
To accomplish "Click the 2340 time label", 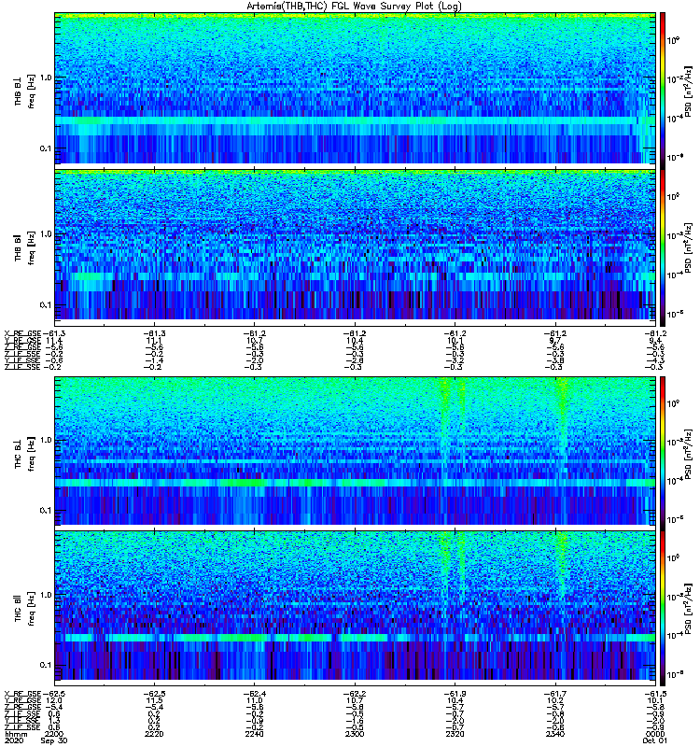I will point(555,734).
